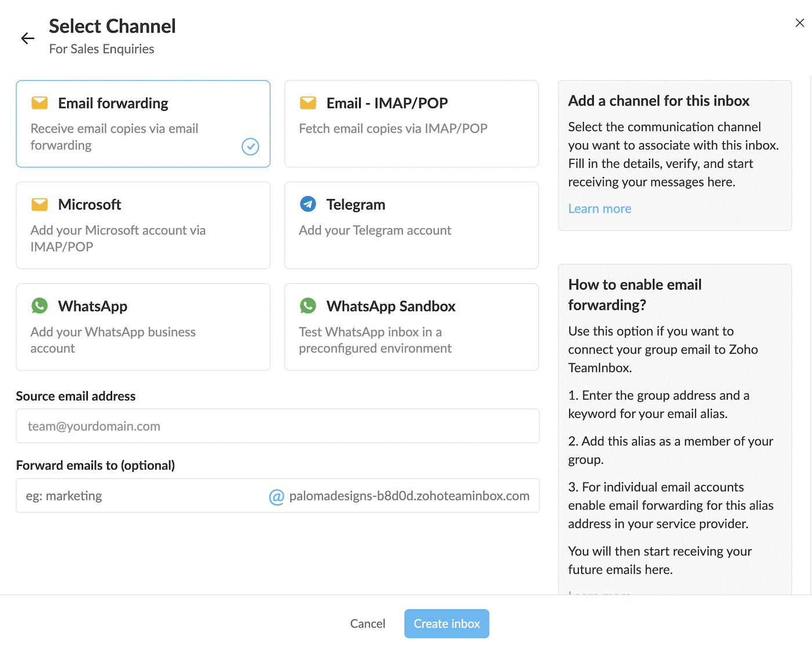Click the @ icon in forwarding field
Viewport: 812px width, 647px height.
pyautogui.click(x=277, y=496)
